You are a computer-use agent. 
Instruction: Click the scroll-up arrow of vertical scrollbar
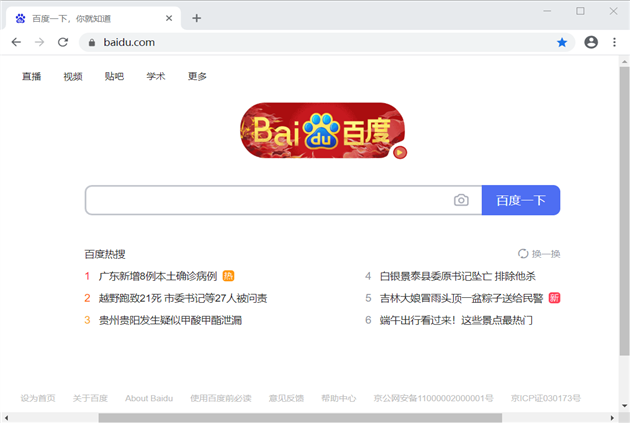coord(624,61)
